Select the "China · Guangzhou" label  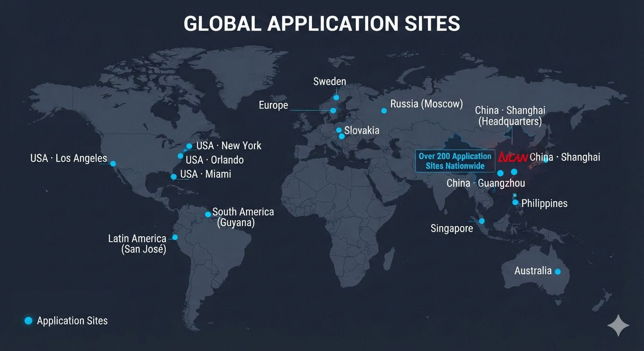tap(486, 183)
